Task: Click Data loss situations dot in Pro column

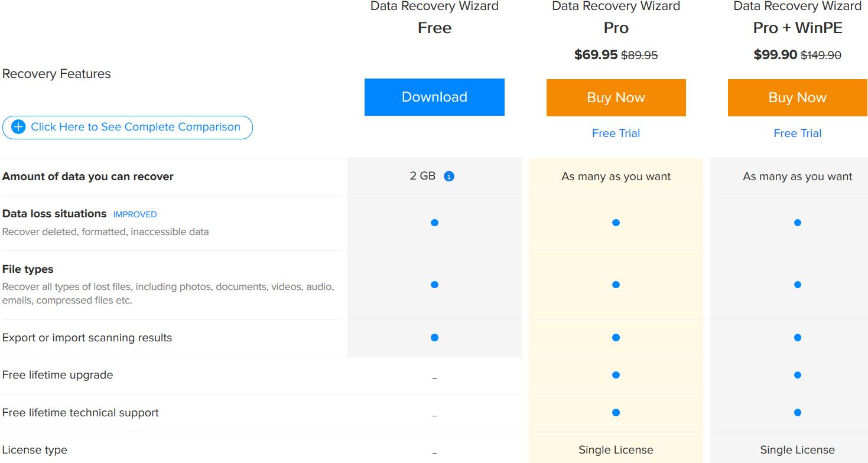Action: coord(616,223)
